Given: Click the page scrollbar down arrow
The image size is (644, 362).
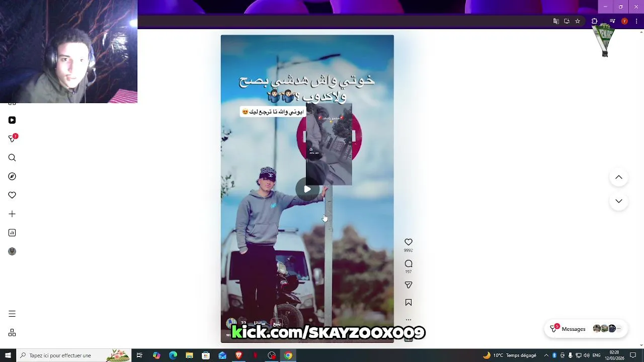Looking at the screenshot, I should pyautogui.click(x=641, y=345).
